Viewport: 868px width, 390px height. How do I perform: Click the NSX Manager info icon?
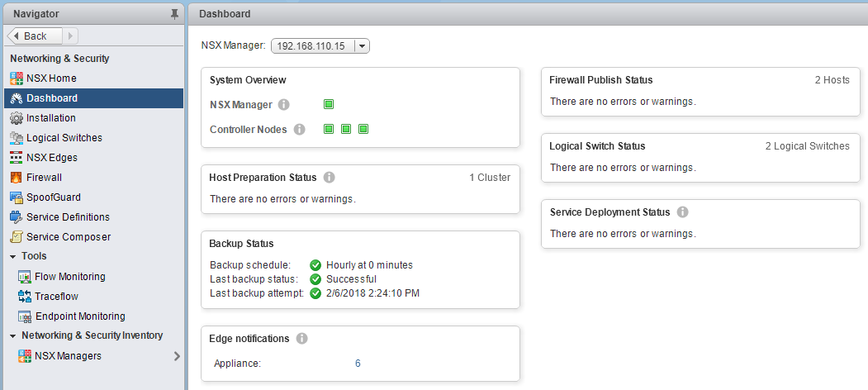pos(283,105)
